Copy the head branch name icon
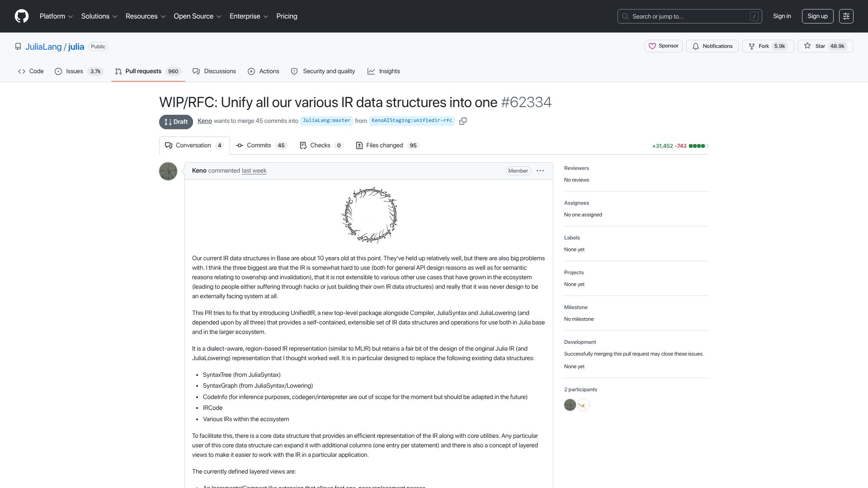 click(x=463, y=121)
